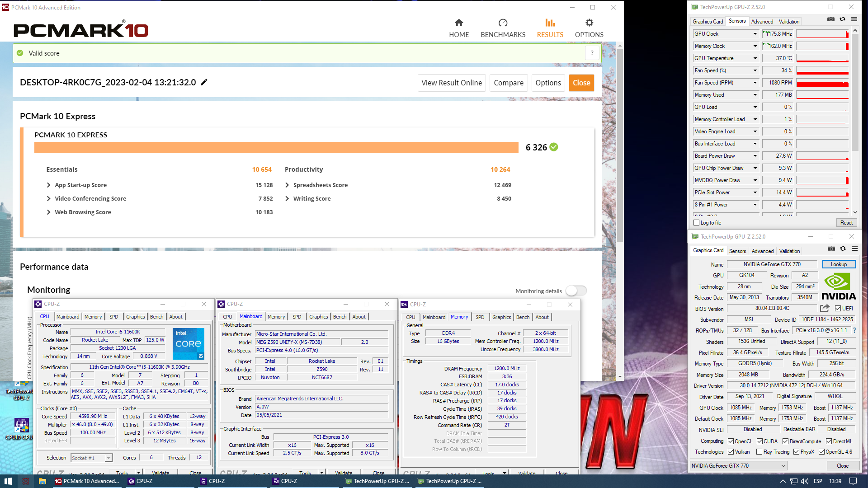Click the pencil icon to rename result
The image size is (868, 488).
pos(204,82)
